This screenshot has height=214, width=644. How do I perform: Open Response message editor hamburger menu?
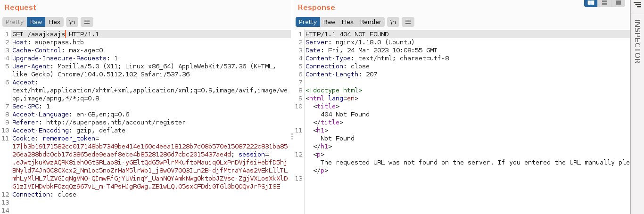tap(408, 22)
